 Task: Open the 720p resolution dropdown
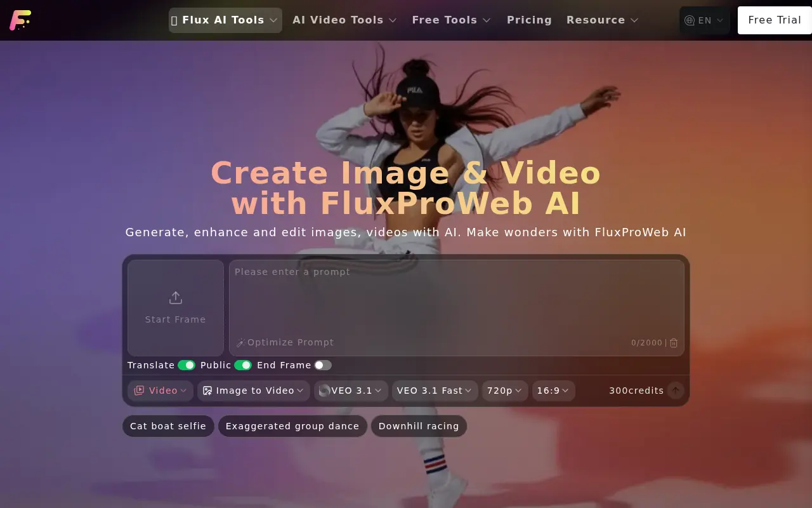pos(505,391)
